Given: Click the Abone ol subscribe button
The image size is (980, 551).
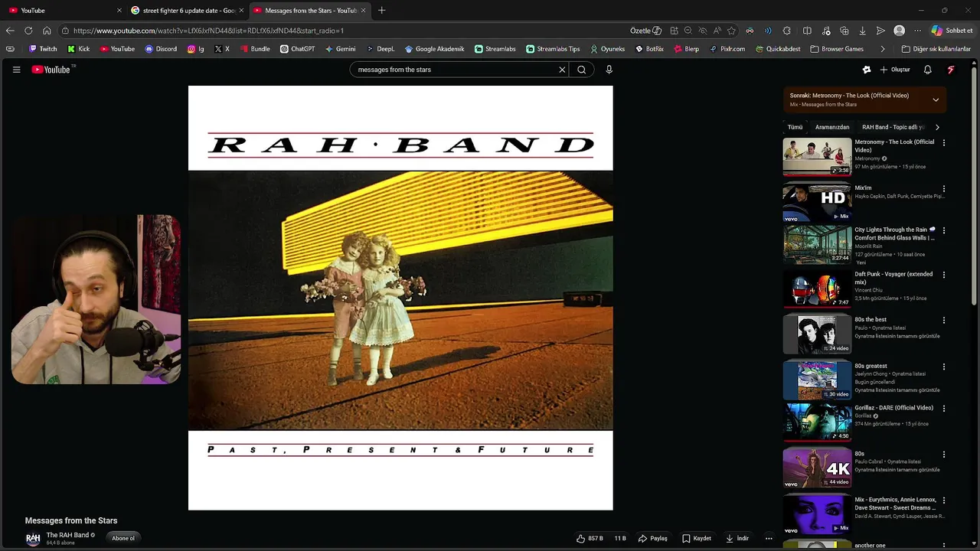Looking at the screenshot, I should point(123,538).
